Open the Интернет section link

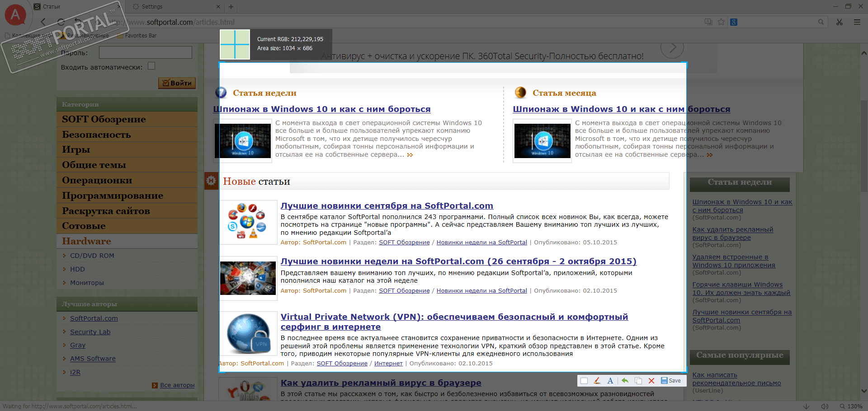(x=388, y=364)
